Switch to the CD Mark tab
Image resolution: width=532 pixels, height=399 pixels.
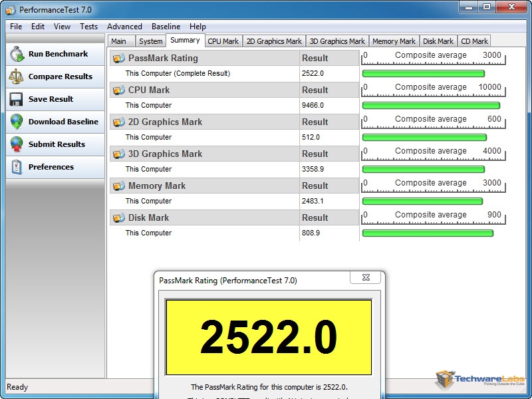[x=474, y=41]
